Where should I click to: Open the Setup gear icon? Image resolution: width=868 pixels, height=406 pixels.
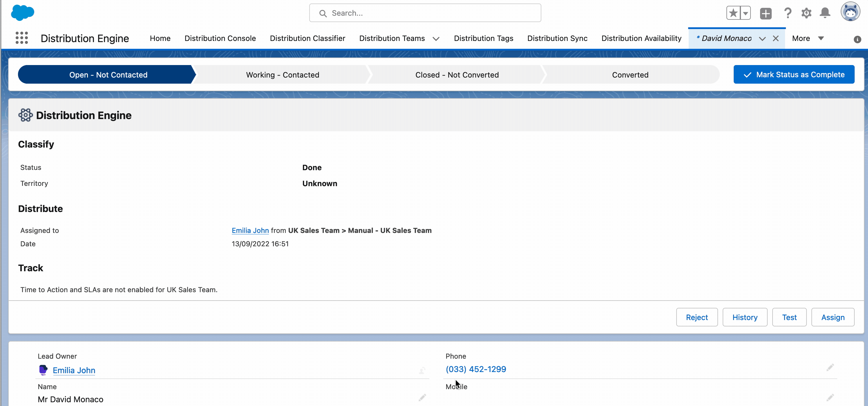[806, 13]
